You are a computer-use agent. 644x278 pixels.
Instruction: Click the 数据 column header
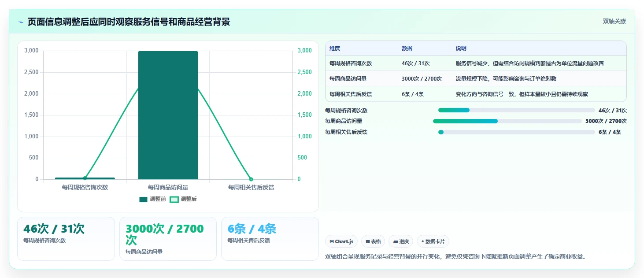(x=407, y=48)
